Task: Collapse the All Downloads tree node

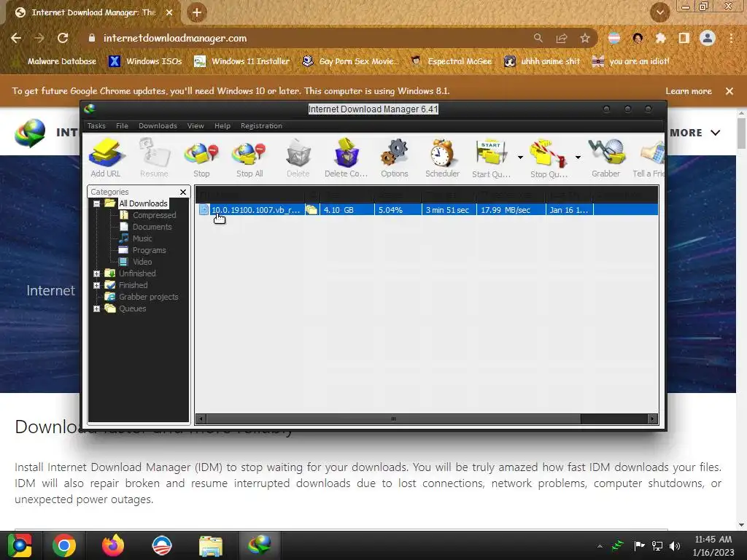Action: point(97,203)
